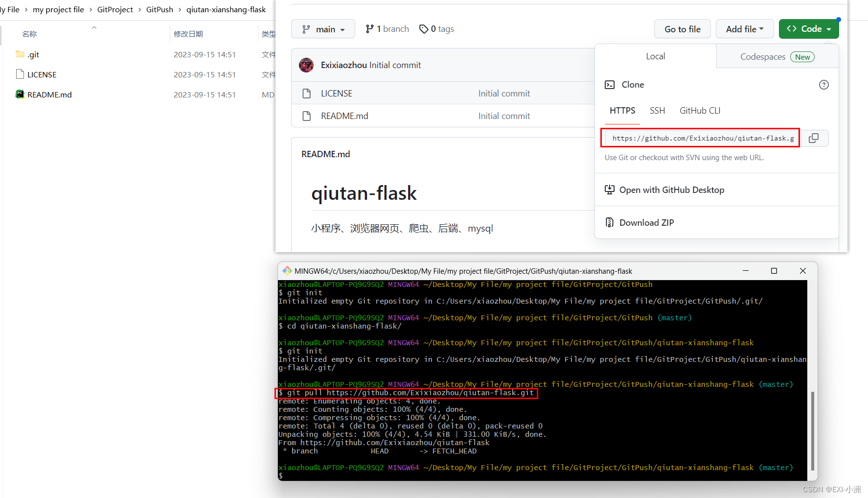Select the HTTPS clone tab
The width and height of the screenshot is (868, 498).
622,111
